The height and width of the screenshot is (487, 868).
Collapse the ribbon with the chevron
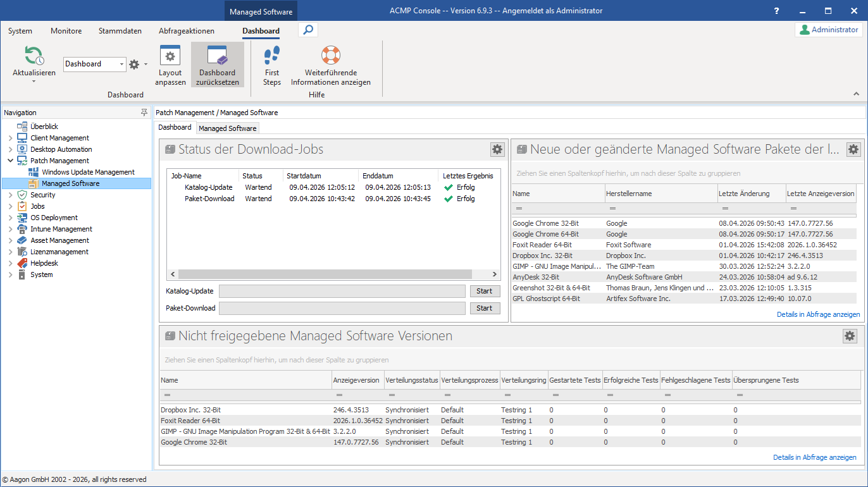(857, 94)
